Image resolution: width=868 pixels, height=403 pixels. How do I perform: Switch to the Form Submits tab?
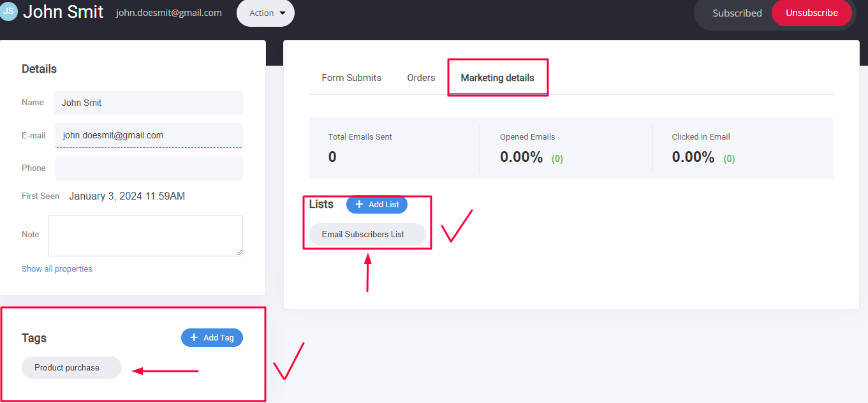pos(351,78)
